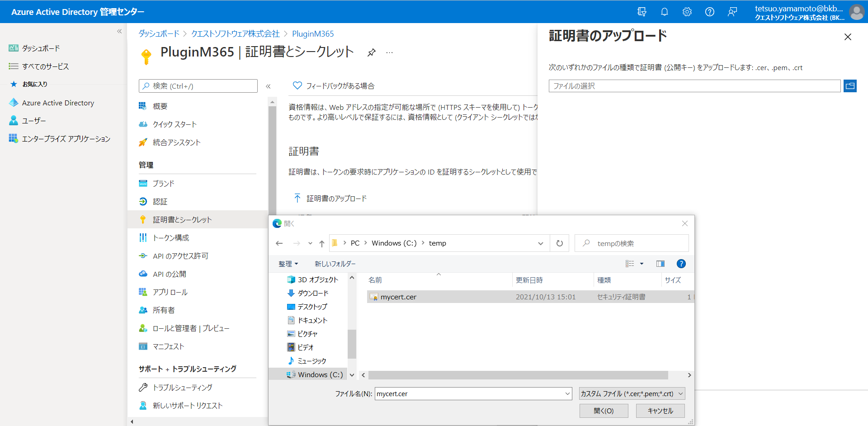
Task: Expand the file name combo box arrow
Action: [568, 393]
